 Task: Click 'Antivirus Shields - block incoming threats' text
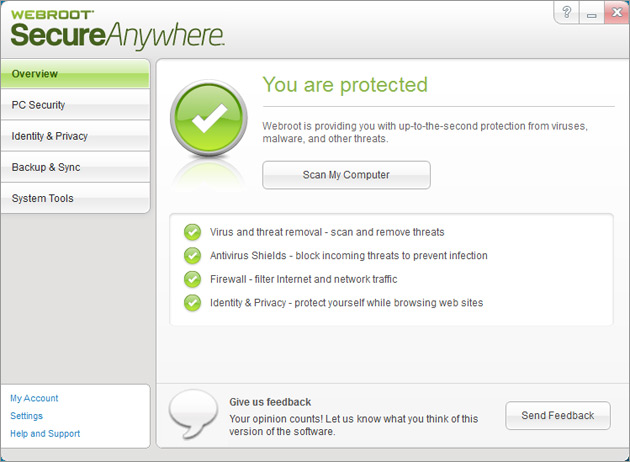349,256
